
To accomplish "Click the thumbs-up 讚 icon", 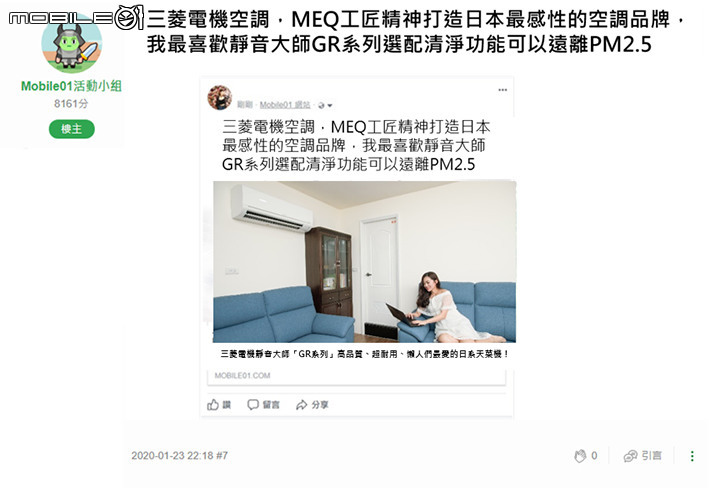I will click(x=213, y=404).
